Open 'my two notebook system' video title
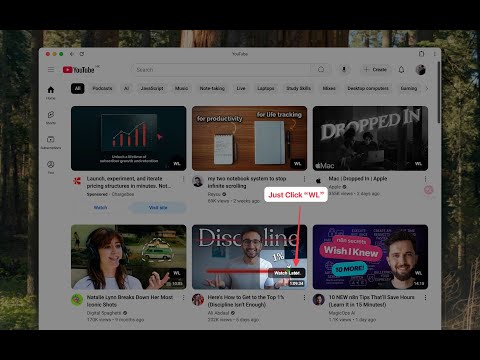480x360 pixels. click(x=247, y=182)
